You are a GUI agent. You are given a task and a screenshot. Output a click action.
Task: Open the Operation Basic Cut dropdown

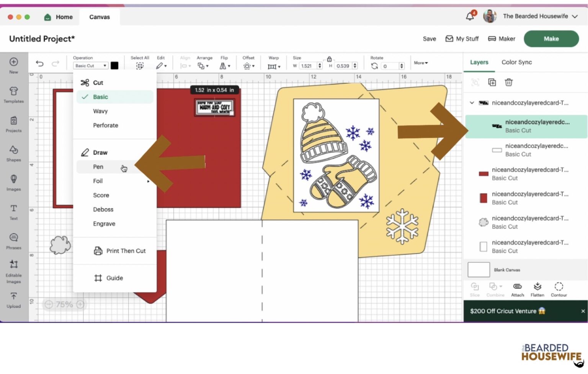(90, 66)
